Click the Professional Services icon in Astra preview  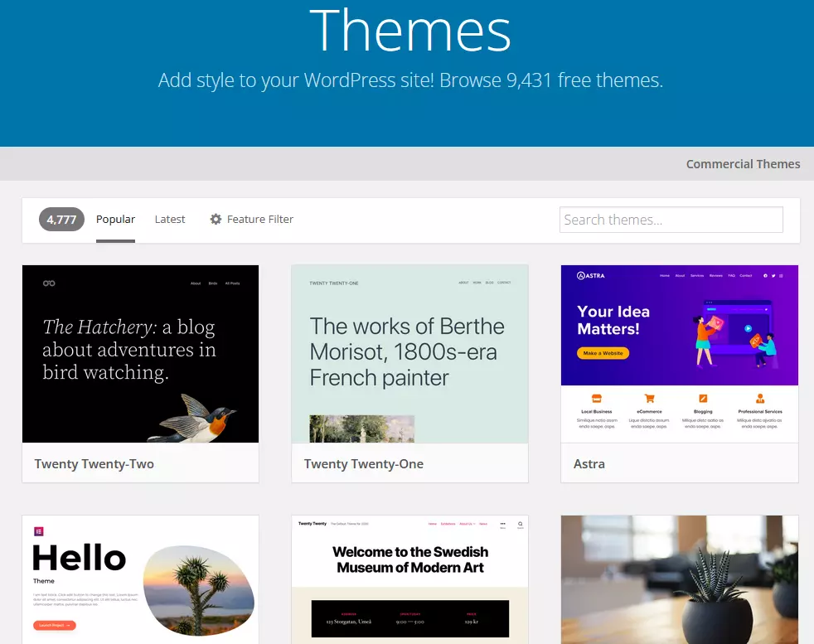[760, 399]
